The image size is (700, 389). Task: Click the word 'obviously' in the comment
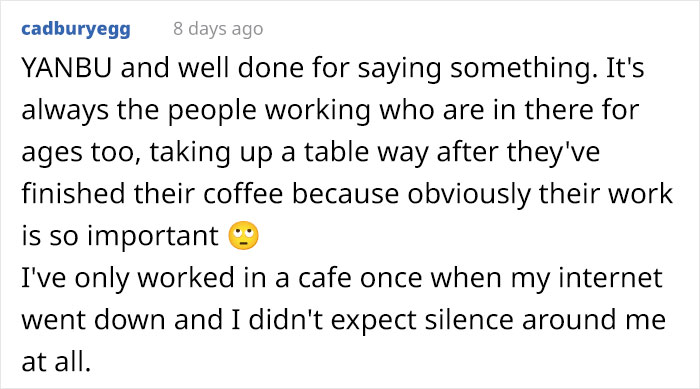pyautogui.click(x=469, y=195)
